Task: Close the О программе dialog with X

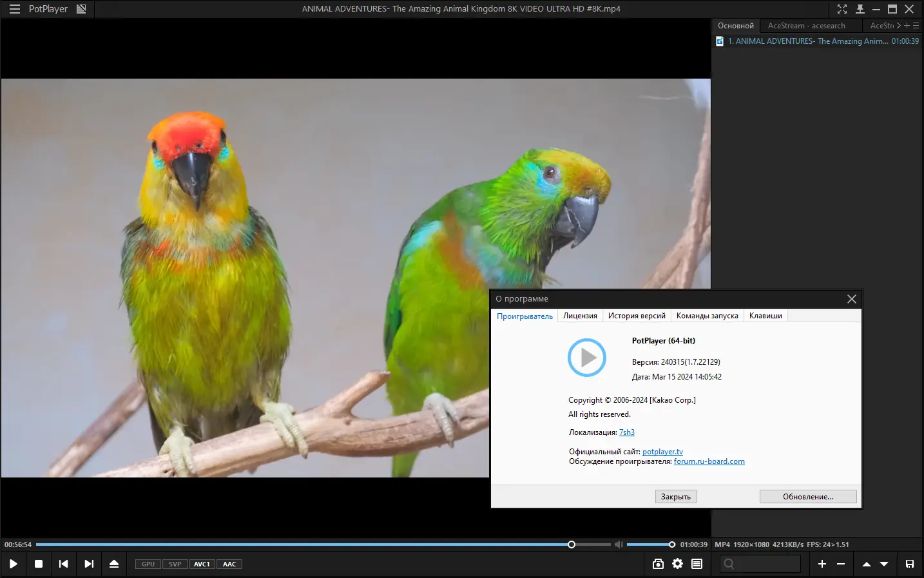Action: (x=852, y=299)
